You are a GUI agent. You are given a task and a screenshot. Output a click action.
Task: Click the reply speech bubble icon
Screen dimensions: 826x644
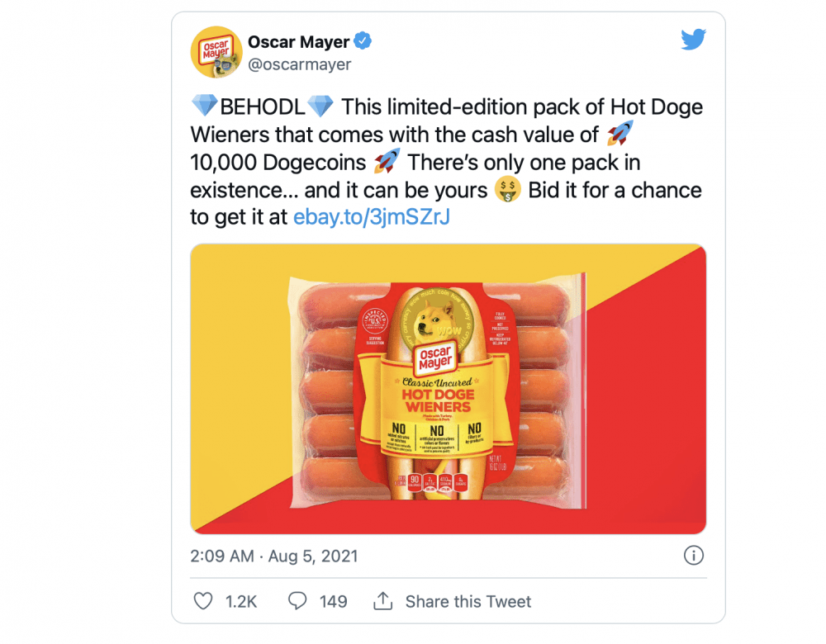(297, 601)
